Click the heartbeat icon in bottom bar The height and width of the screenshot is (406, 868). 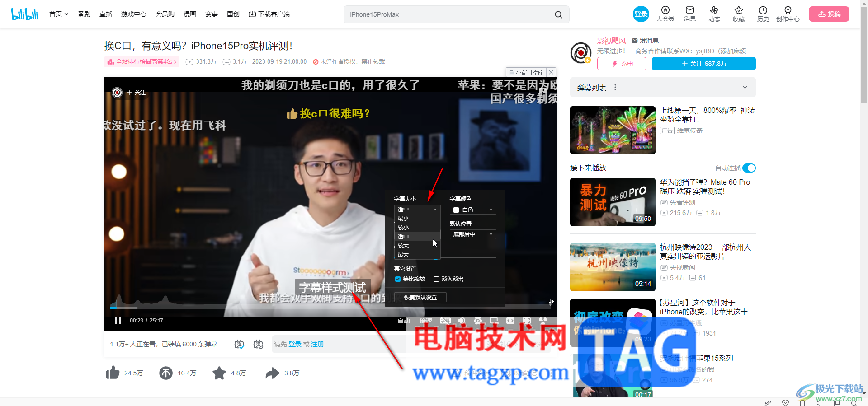coord(785,403)
